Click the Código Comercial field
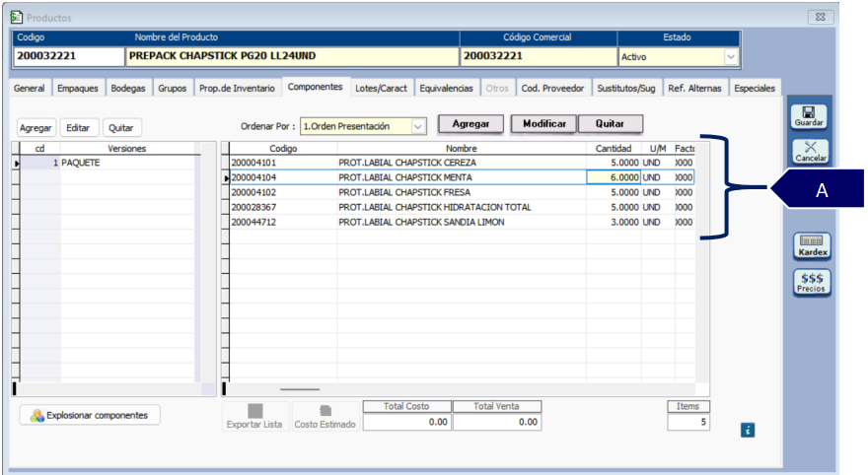Screen dimensions: 868x475 point(539,56)
